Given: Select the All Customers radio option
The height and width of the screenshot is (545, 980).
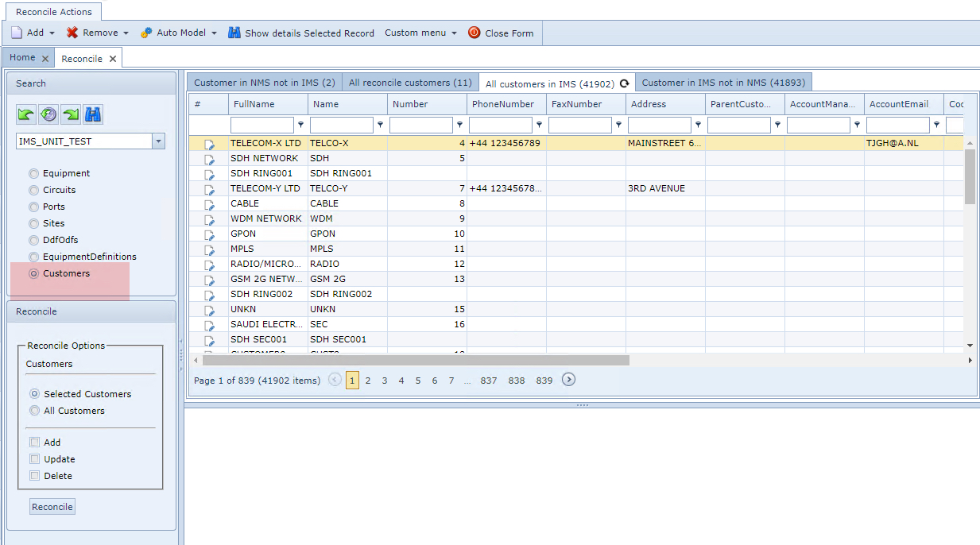Looking at the screenshot, I should pyautogui.click(x=34, y=411).
